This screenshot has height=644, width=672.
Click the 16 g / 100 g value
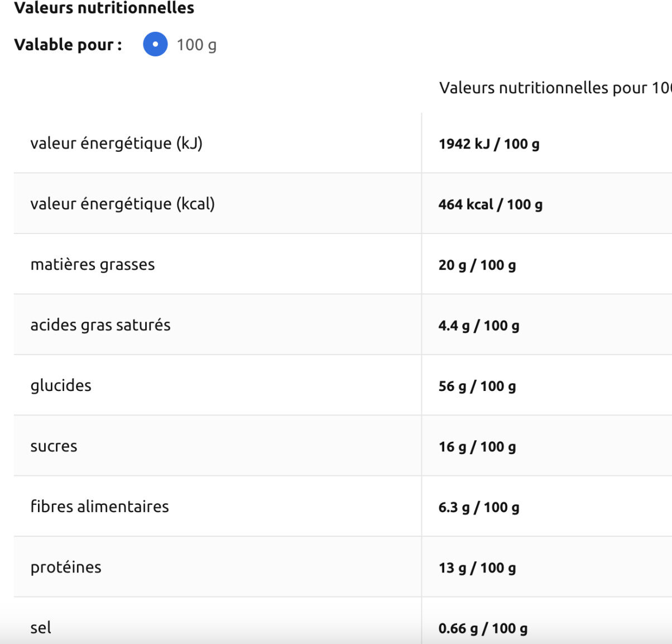(477, 447)
